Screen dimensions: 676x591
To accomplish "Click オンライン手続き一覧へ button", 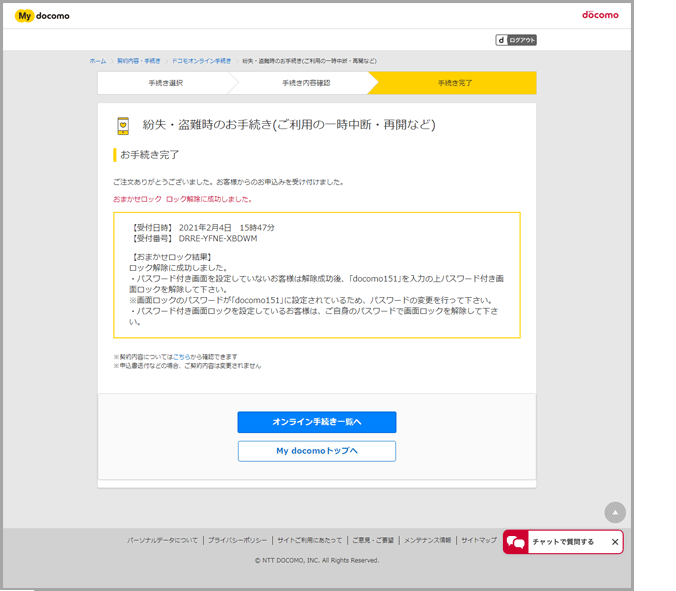I will (x=316, y=422).
